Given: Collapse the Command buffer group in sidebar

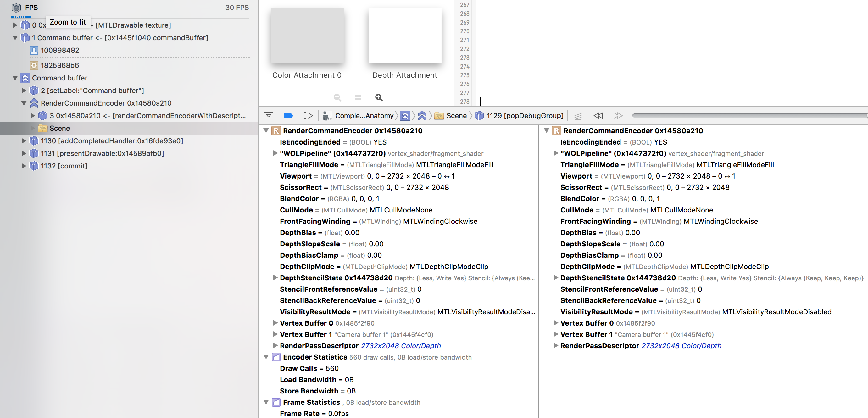Looking at the screenshot, I should 15,78.
